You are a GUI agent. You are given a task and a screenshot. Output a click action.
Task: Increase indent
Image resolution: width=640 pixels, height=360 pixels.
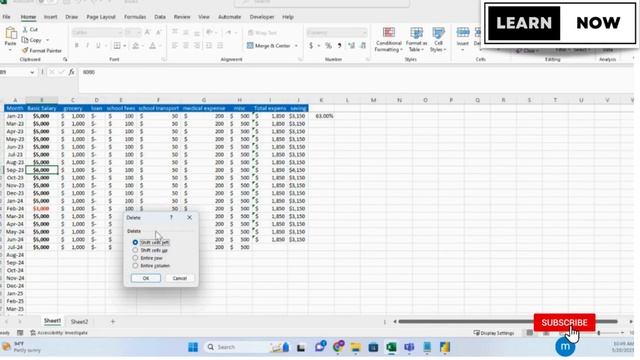pos(220,46)
